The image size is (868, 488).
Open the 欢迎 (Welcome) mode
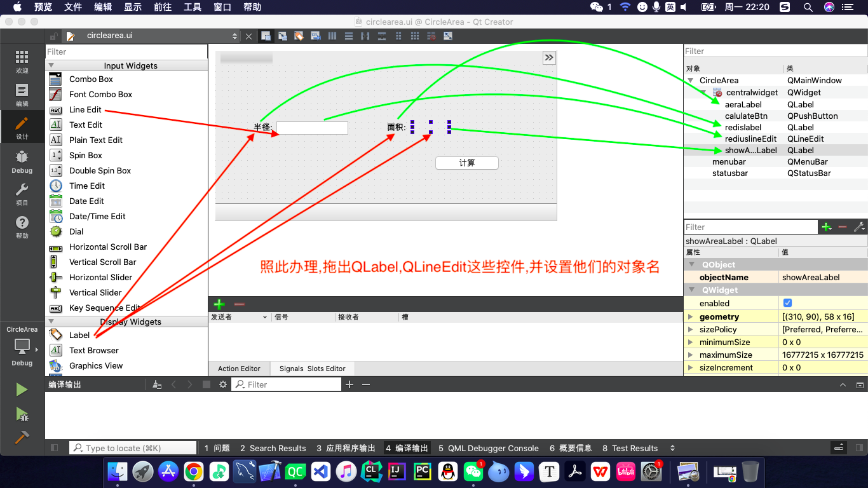tap(22, 62)
